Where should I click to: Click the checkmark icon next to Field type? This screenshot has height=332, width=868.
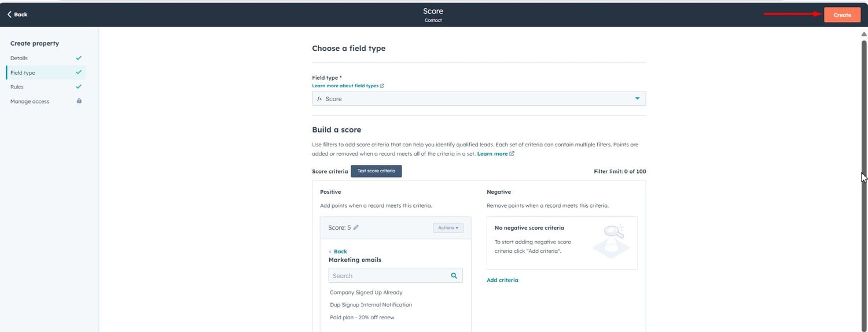(x=79, y=72)
